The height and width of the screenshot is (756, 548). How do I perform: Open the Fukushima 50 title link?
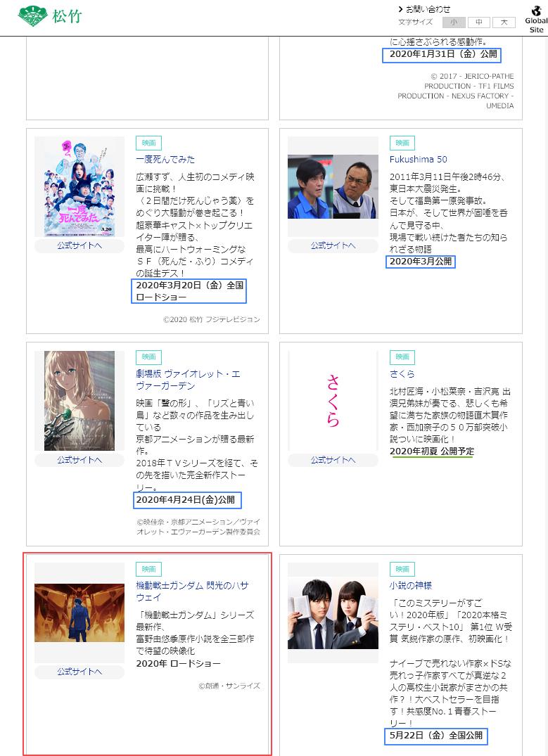419,159
